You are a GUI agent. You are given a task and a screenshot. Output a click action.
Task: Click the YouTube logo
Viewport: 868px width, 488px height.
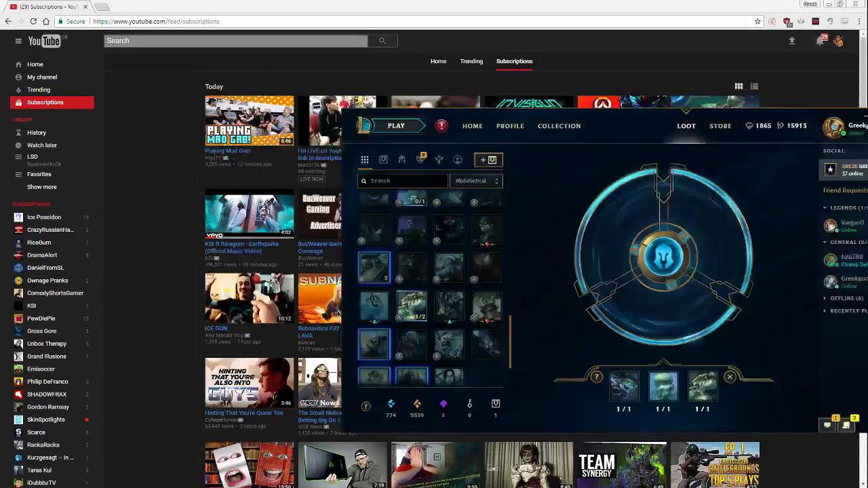45,41
